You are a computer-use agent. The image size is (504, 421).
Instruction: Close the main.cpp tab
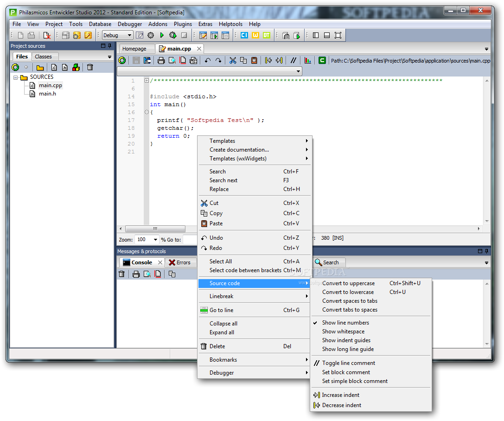199,49
